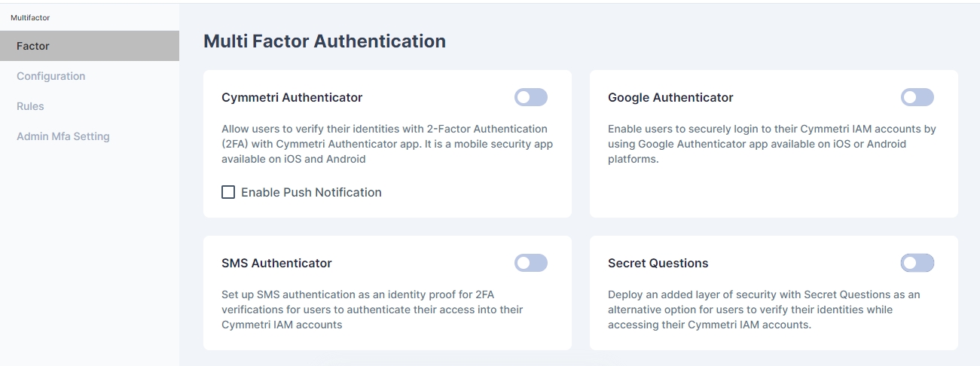Go to the Configuration section

(50, 76)
